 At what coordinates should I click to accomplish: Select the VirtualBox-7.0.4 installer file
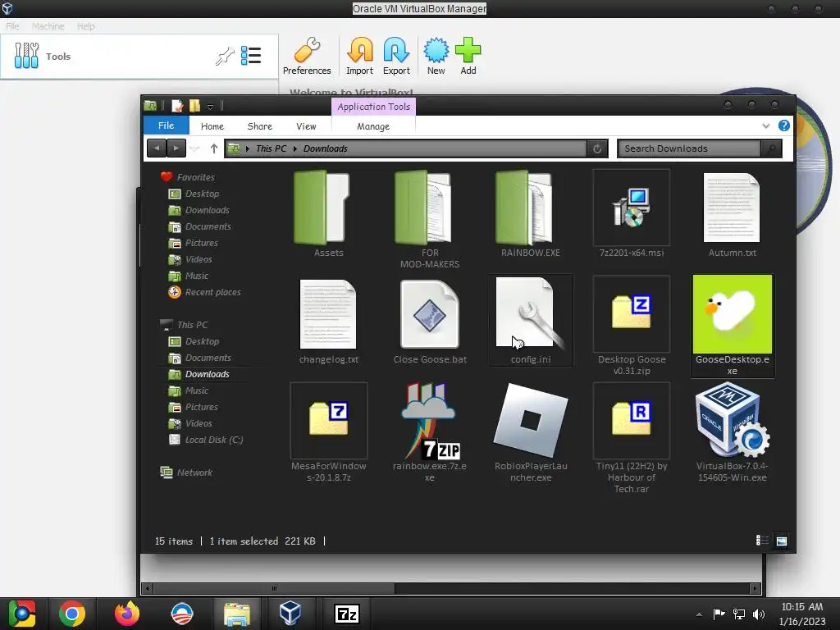pyautogui.click(x=732, y=433)
